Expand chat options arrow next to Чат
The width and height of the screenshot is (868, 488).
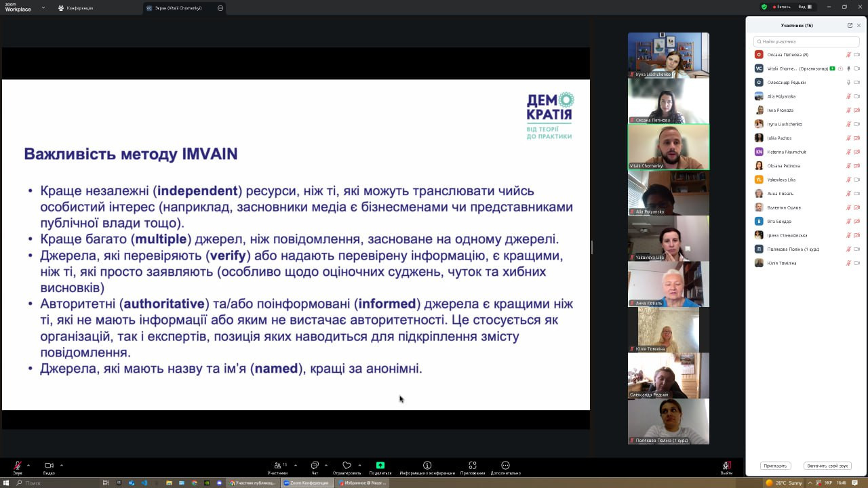click(326, 466)
